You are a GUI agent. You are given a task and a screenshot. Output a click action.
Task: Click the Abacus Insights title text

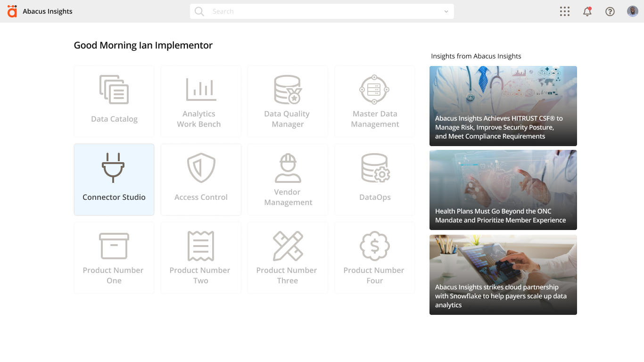48,11
